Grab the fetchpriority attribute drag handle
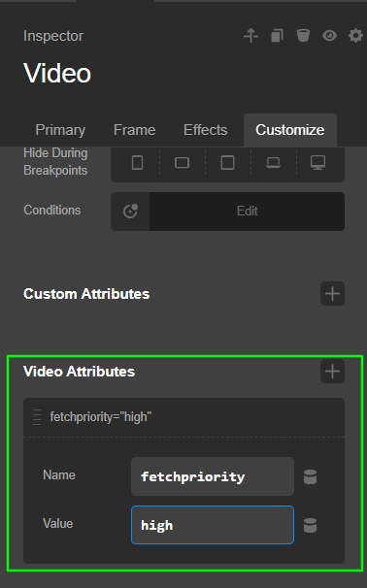This screenshot has height=588, width=367. pyautogui.click(x=37, y=417)
